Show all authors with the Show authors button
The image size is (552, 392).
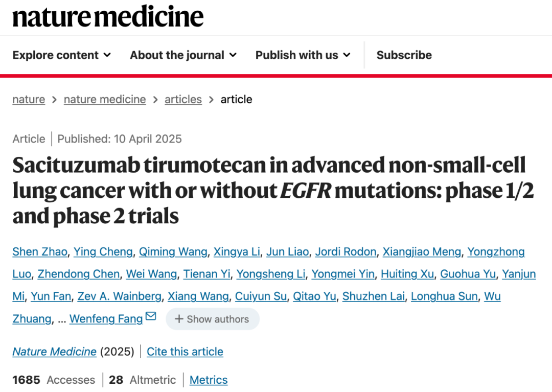point(213,319)
